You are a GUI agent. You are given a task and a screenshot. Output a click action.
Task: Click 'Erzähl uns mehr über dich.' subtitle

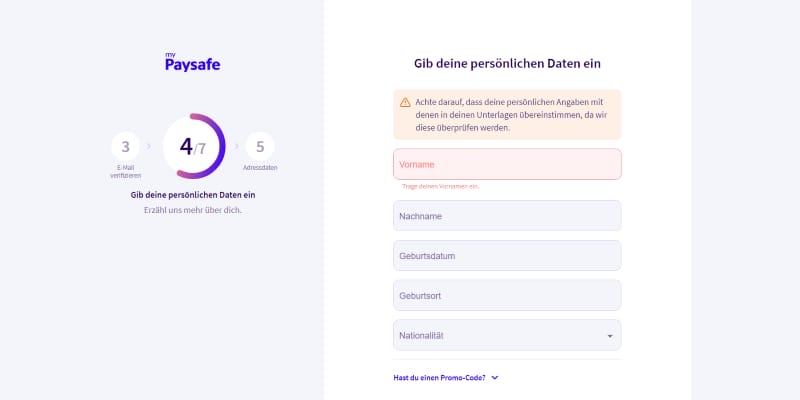click(193, 210)
